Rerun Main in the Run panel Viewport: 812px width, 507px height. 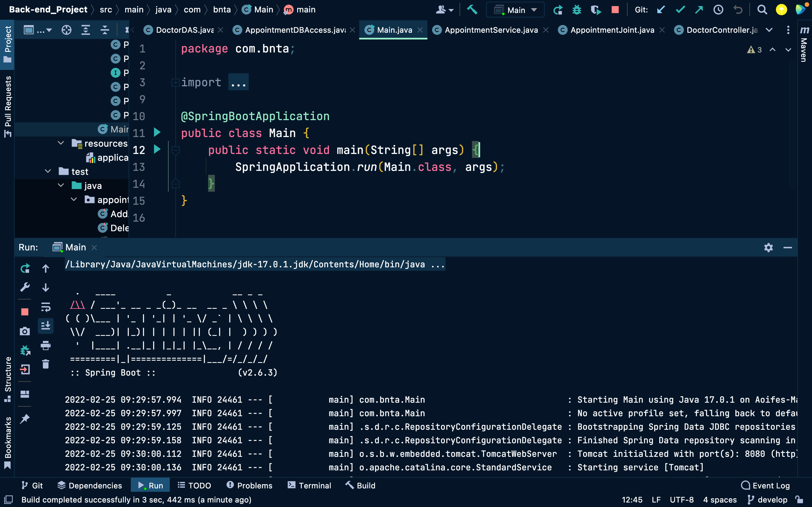25,268
